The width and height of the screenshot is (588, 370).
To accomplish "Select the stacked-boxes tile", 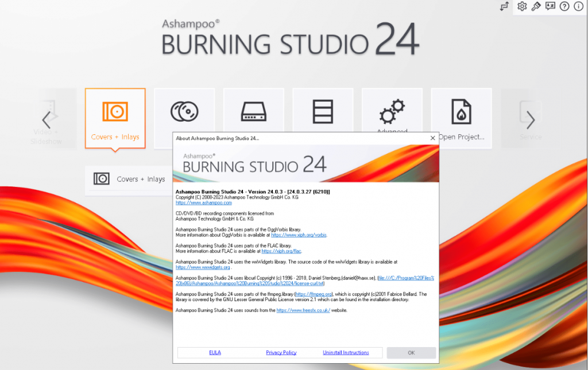I will [x=323, y=111].
